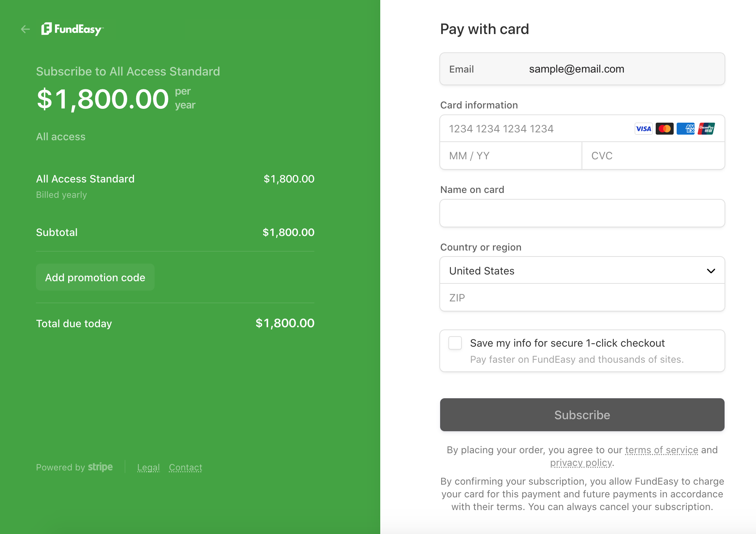Click the UnionPay card icon
This screenshot has width=756, height=534.
pyautogui.click(x=706, y=129)
